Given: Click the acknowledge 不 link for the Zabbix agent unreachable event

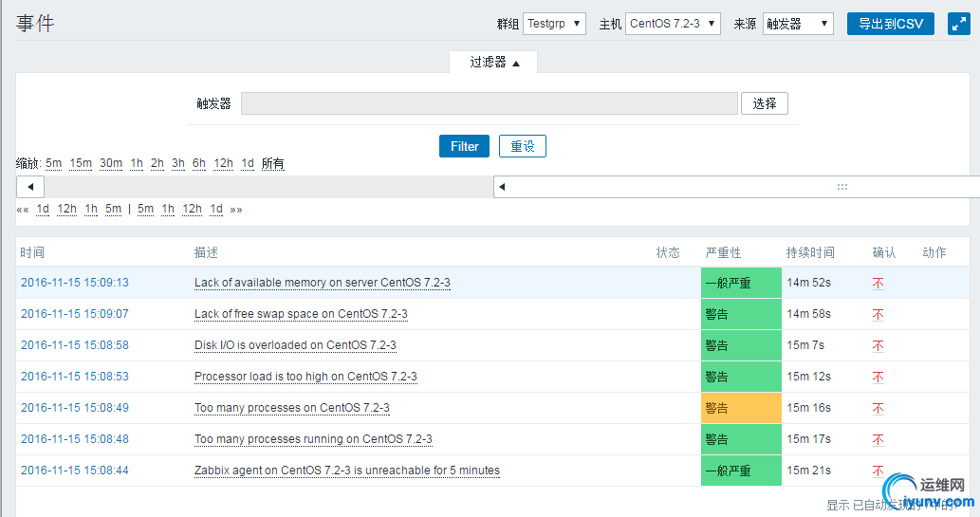Looking at the screenshot, I should pos(878,471).
